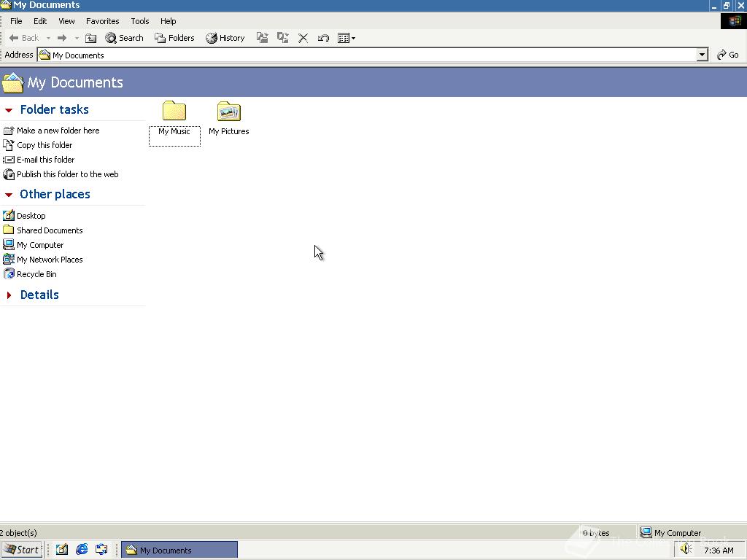The height and width of the screenshot is (560, 747).
Task: Open the Edit menu
Action: [x=40, y=21]
